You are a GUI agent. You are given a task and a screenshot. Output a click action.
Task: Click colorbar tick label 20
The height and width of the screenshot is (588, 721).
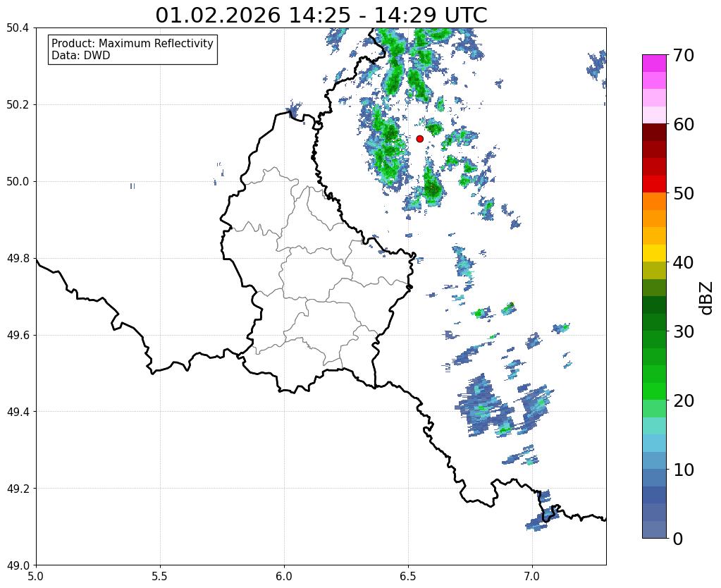[x=684, y=400]
